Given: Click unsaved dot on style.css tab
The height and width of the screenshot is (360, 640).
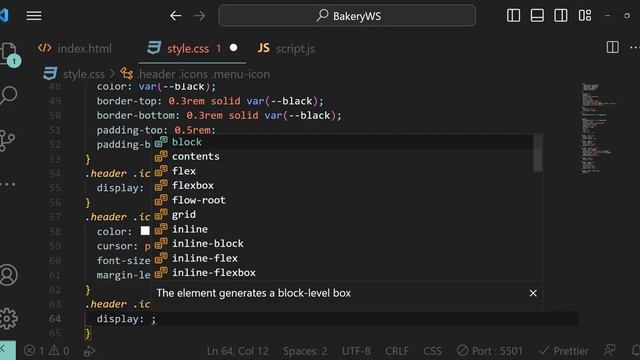Looking at the screenshot, I should [233, 48].
